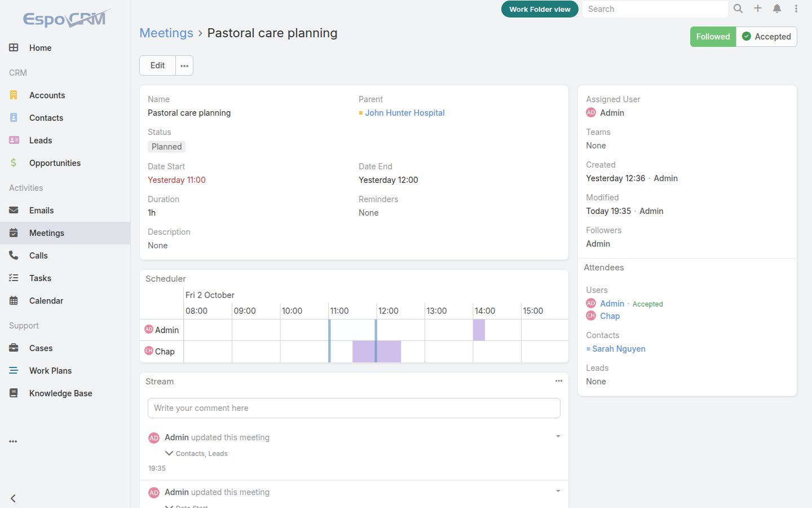The height and width of the screenshot is (508, 812).
Task: Expand the Contacts, Leads update details
Action: 169,453
